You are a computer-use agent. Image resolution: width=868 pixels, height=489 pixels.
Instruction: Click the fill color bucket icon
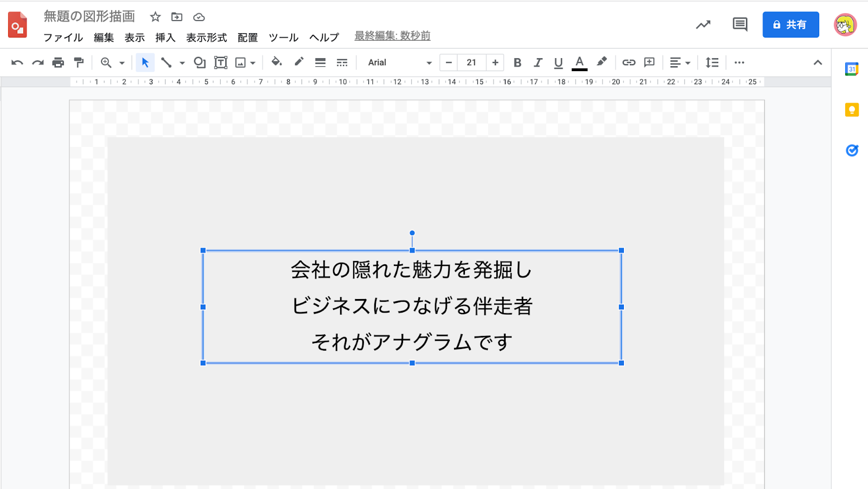(277, 62)
